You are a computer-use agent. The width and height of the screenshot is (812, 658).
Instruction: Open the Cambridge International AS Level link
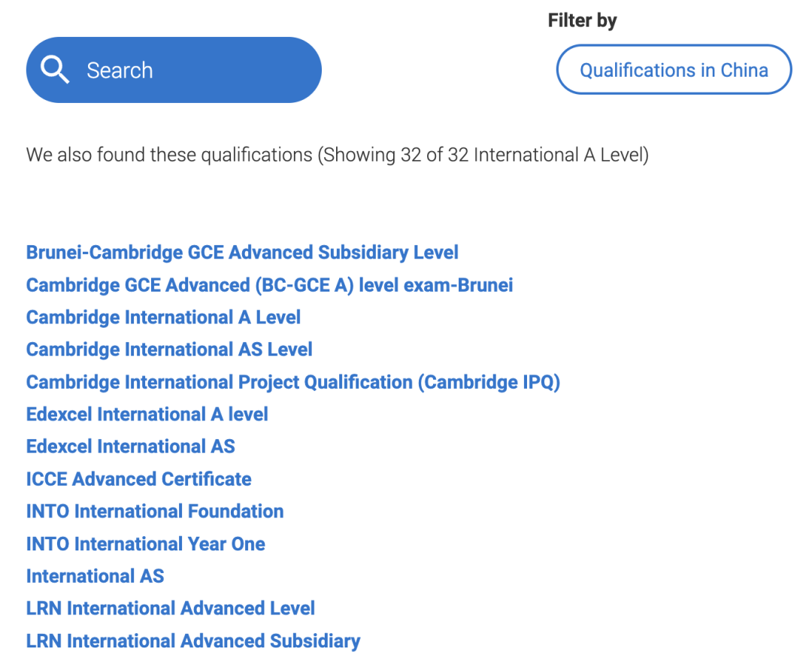pyautogui.click(x=169, y=349)
